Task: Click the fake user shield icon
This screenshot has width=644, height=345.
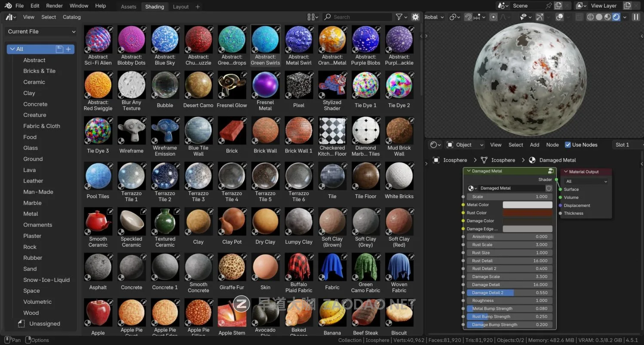Action: [x=549, y=188]
